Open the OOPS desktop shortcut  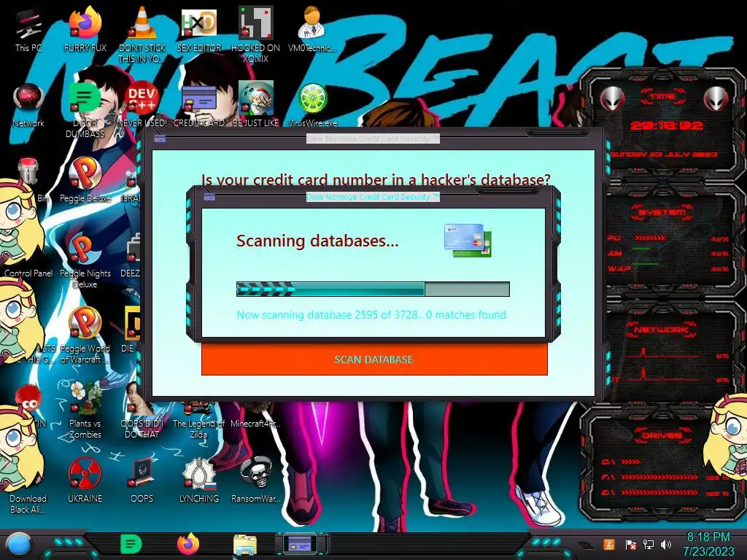(x=142, y=481)
